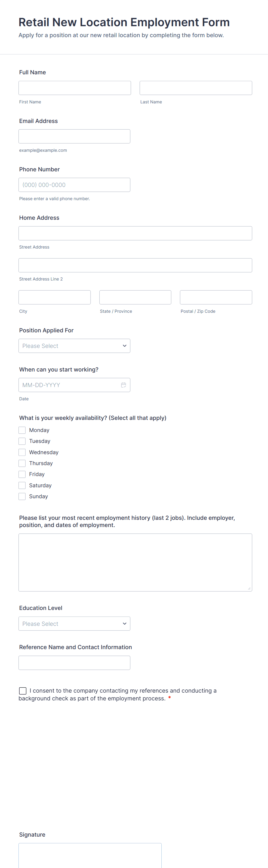Focus the Last Name input

click(x=195, y=88)
